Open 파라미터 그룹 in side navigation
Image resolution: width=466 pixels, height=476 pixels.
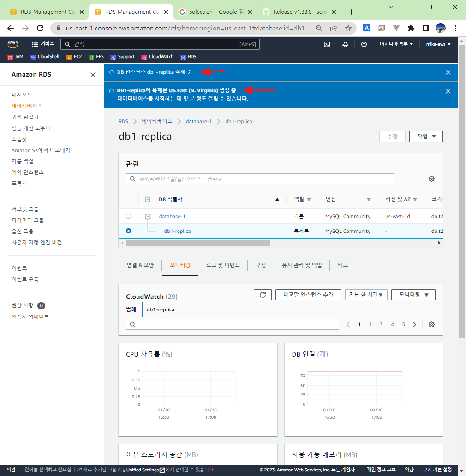click(x=28, y=220)
